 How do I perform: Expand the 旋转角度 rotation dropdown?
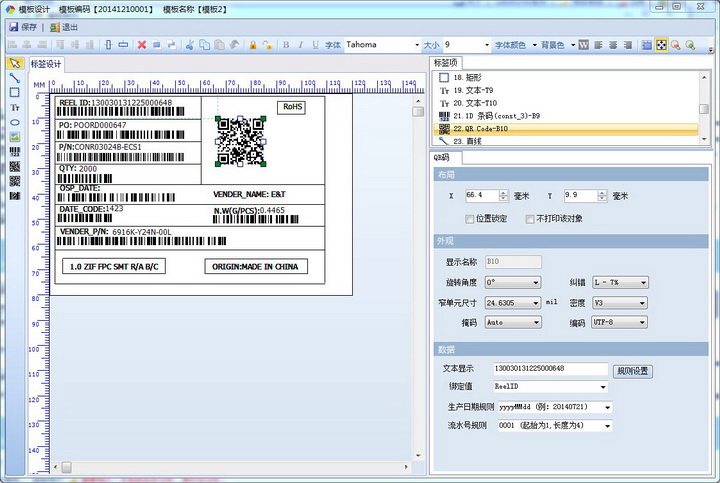536,283
